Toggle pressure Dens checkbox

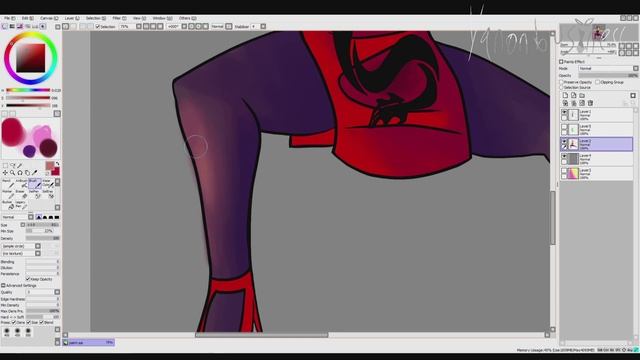pyautogui.click(x=14, y=322)
